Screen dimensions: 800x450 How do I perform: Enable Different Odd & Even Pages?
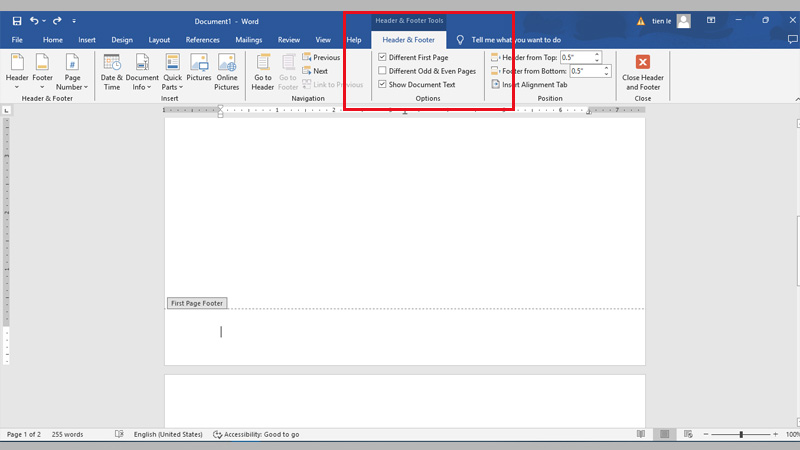(x=382, y=71)
